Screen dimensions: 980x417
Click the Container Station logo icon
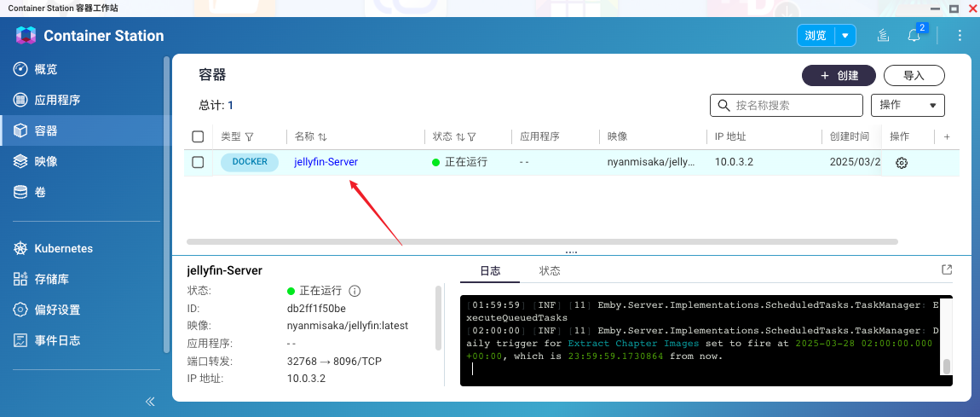pos(26,36)
